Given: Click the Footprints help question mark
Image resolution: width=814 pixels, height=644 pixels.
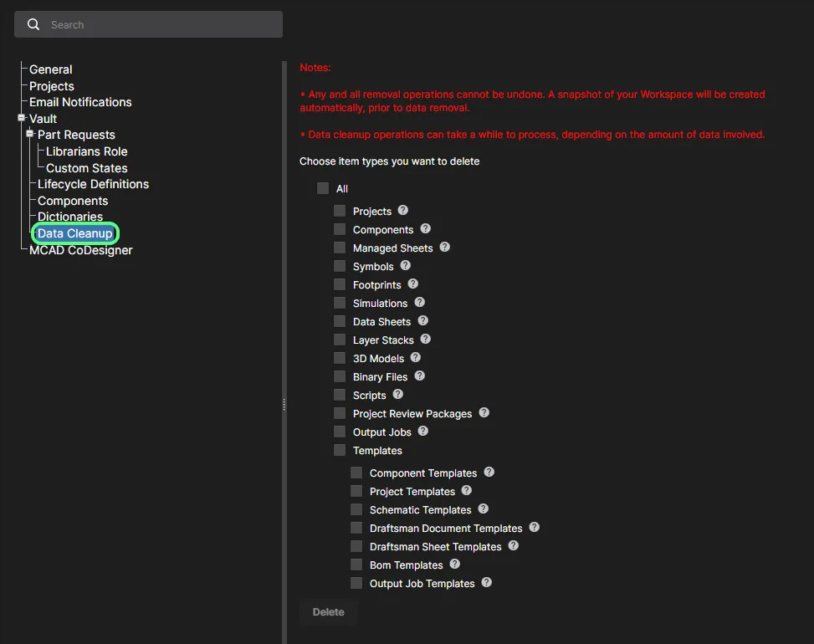Looking at the screenshot, I should [413, 284].
